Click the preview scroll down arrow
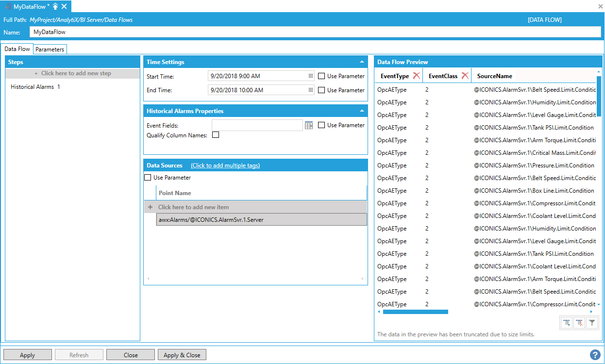Viewport: 605px width, 364px height. [x=599, y=304]
